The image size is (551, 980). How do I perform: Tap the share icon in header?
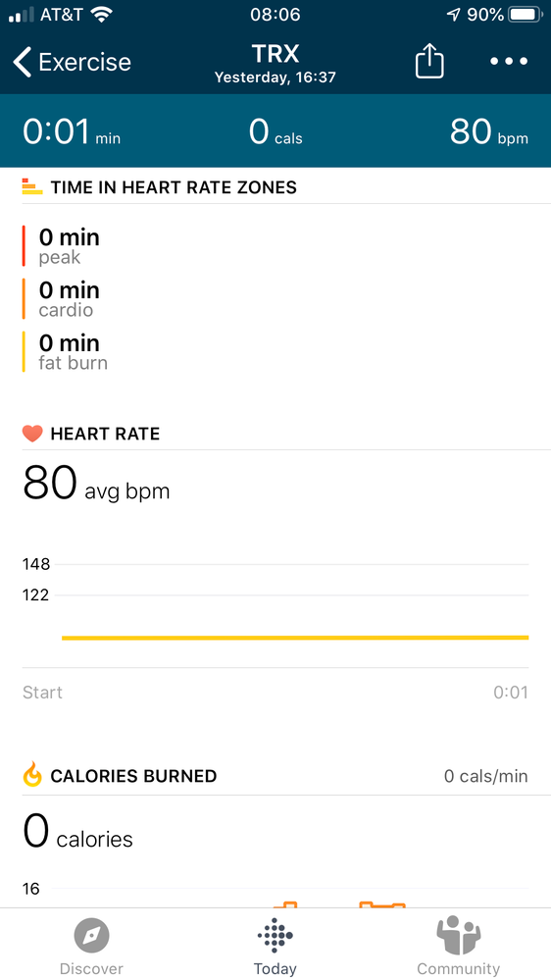coord(429,62)
